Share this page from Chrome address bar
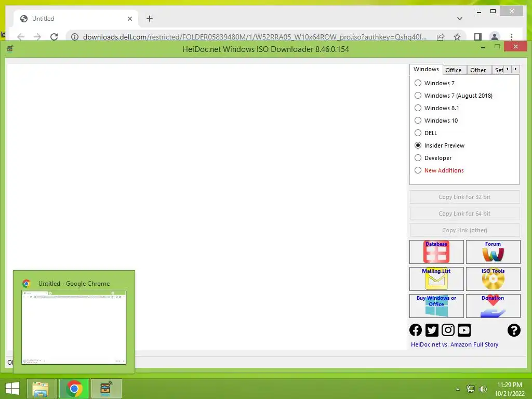 pyautogui.click(x=441, y=37)
